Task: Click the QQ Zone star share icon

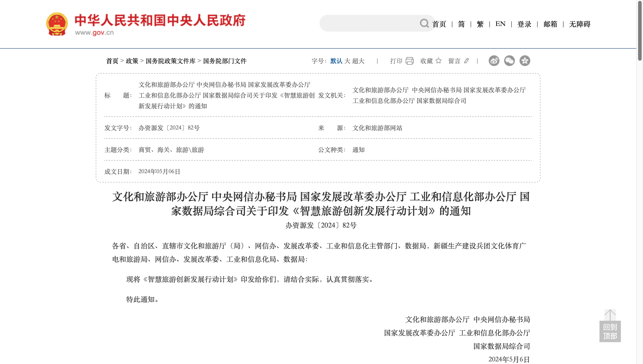Action: click(x=525, y=61)
